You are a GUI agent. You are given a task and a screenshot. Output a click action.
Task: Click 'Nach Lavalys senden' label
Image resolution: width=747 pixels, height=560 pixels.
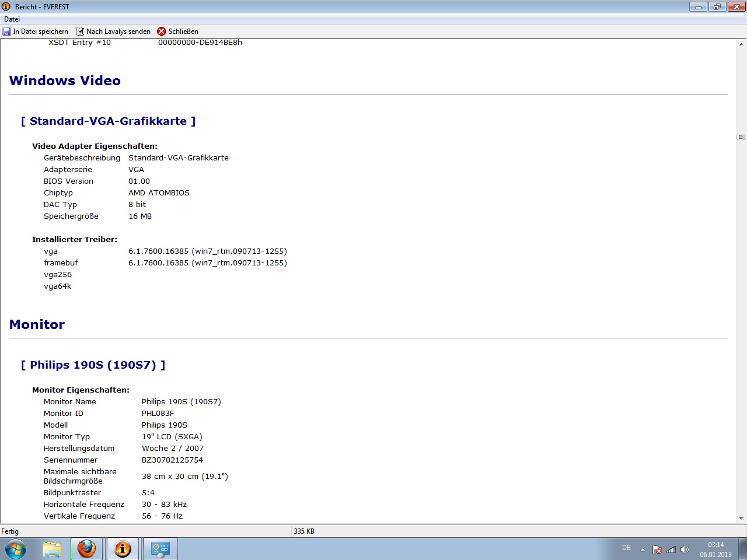118,32
